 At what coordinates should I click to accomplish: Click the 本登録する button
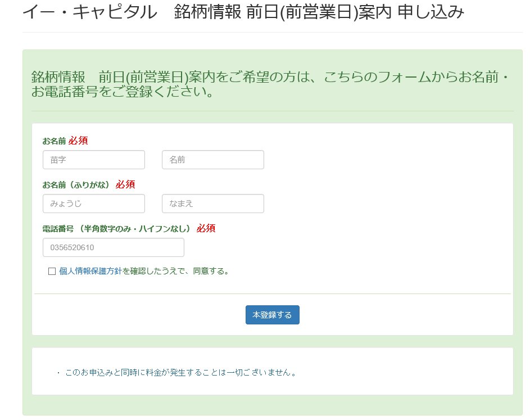tap(273, 315)
